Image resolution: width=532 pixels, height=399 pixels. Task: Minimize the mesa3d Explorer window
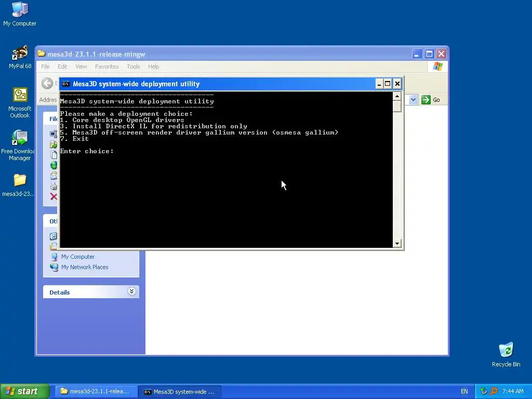pos(417,54)
